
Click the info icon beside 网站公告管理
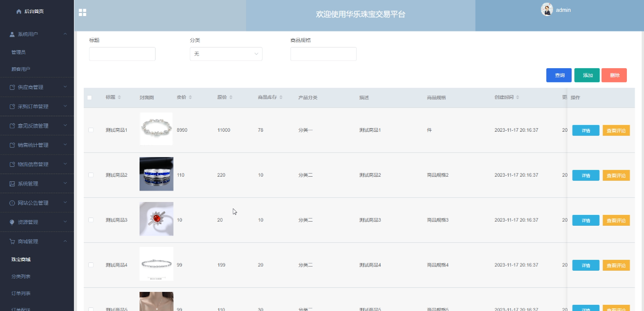point(12,203)
